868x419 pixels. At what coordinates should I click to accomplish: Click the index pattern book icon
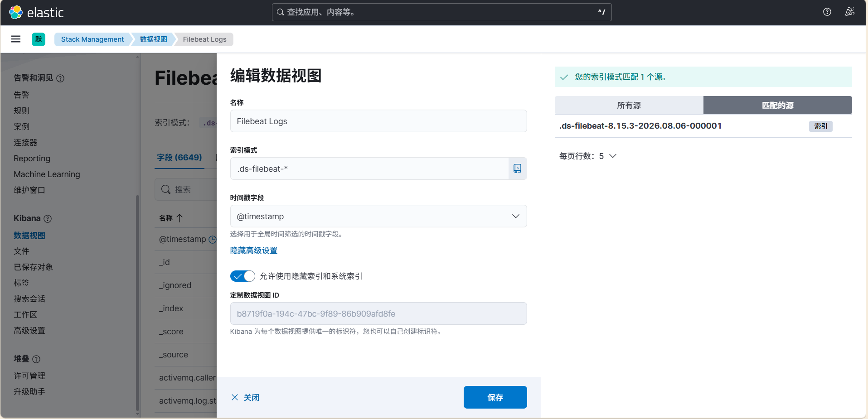coord(517,169)
